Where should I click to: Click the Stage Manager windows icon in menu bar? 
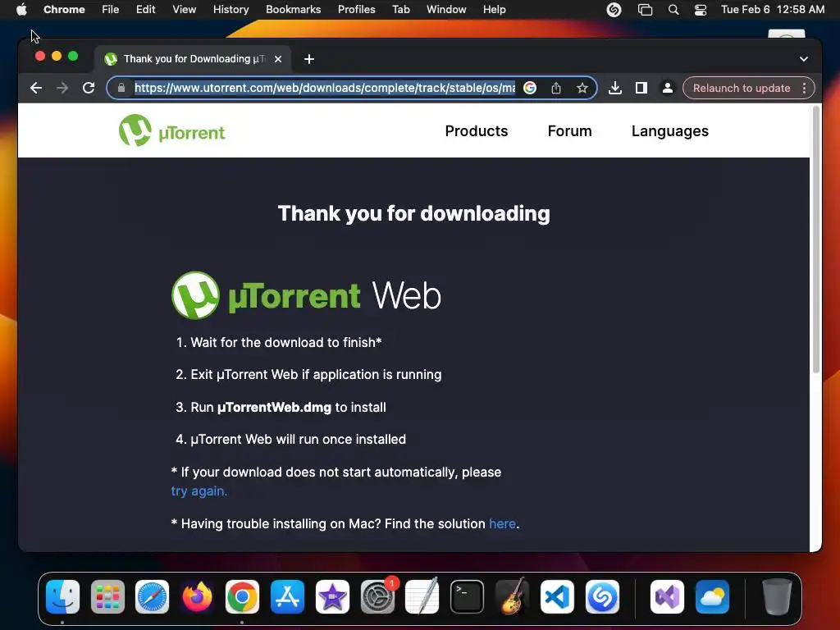point(645,10)
